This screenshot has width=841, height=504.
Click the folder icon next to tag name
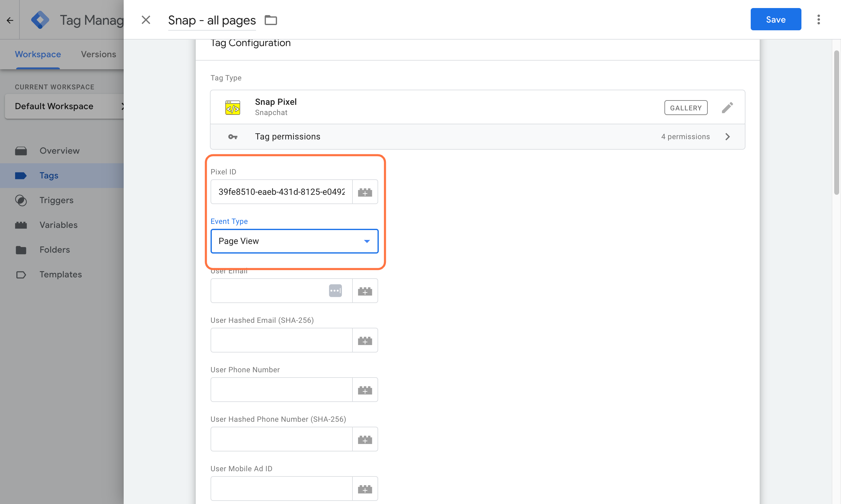click(x=271, y=20)
